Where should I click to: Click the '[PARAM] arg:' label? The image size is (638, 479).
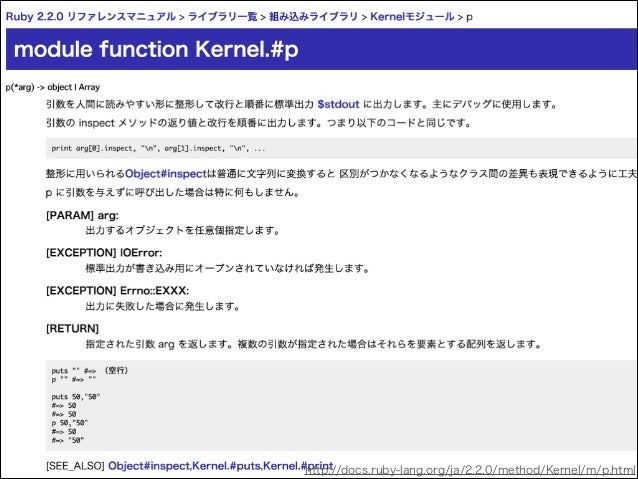[x=82, y=215]
